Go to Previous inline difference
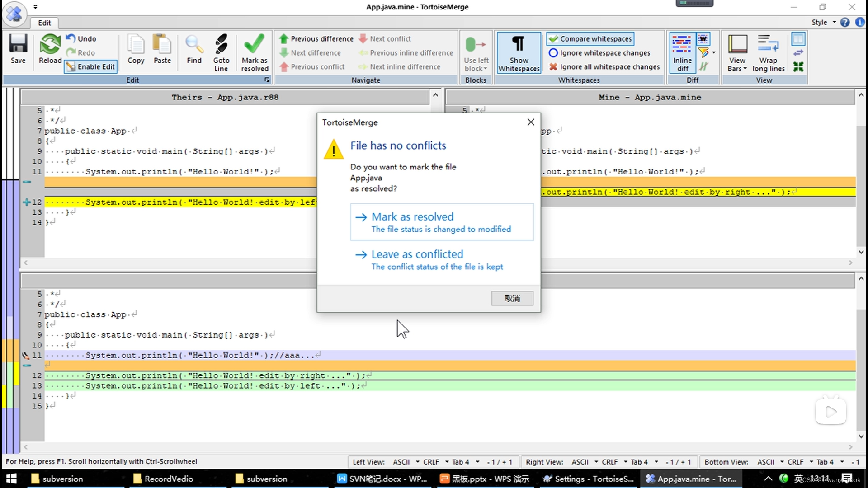Viewport: 868px width, 488px height. click(x=406, y=53)
